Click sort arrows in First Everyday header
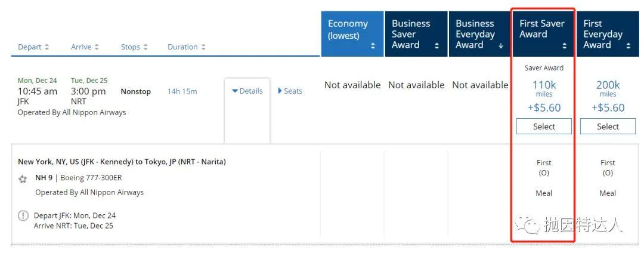The height and width of the screenshot is (253, 644). click(x=628, y=46)
